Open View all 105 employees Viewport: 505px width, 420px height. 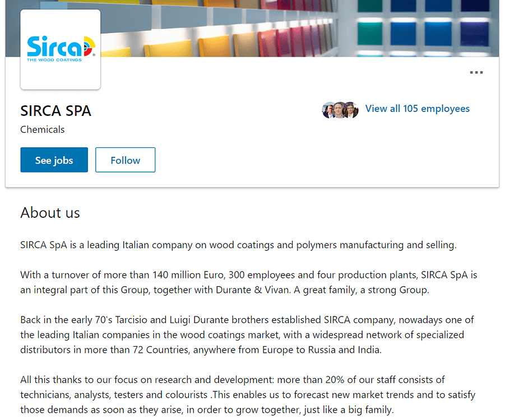point(418,108)
